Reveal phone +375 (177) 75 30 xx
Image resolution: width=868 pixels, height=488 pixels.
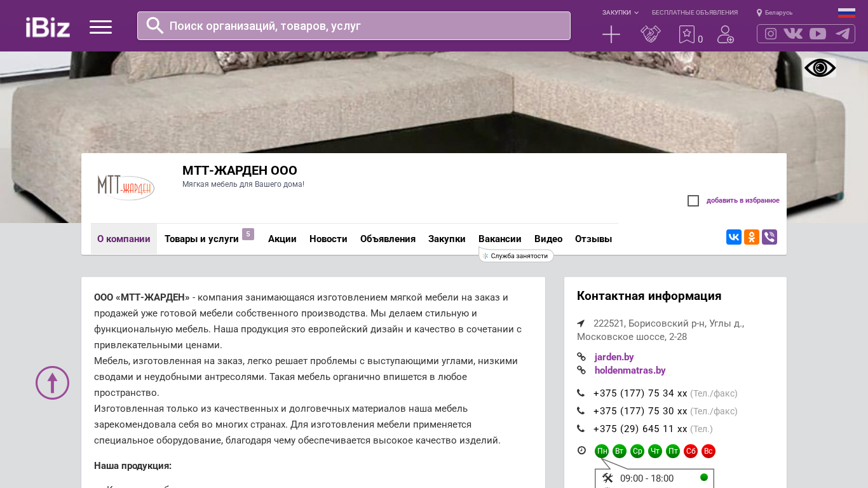pos(641,411)
